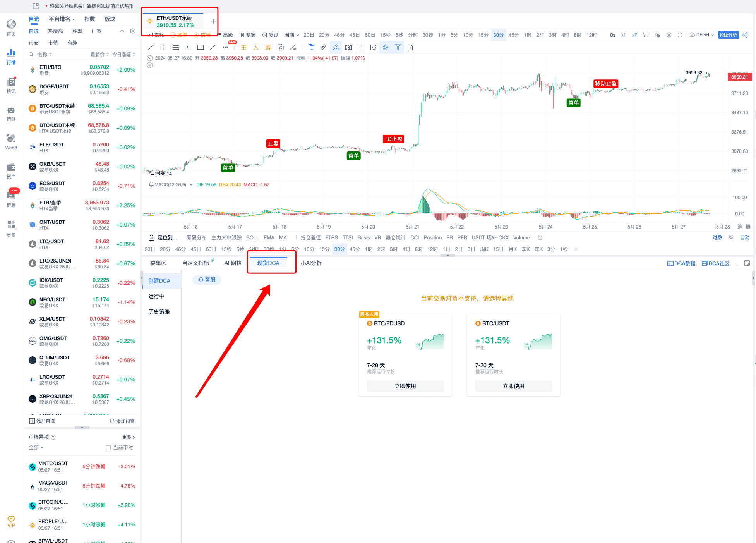Viewport: 756px width, 543px height.
Task: Open more drawing tools (three dots)
Action: [225, 47]
